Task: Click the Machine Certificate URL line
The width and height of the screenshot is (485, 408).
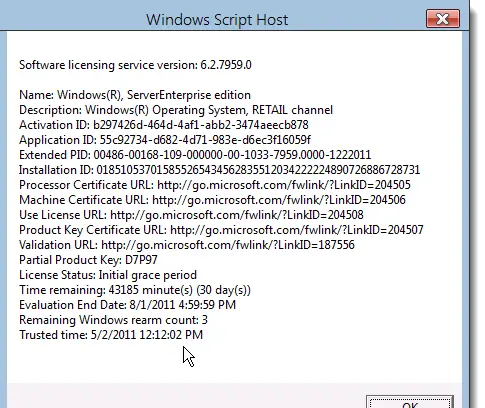Action: [x=212, y=200]
